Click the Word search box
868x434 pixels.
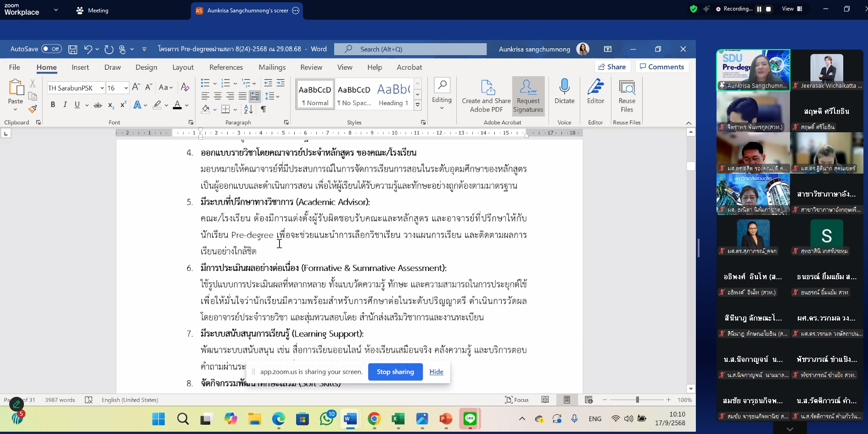tap(410, 49)
